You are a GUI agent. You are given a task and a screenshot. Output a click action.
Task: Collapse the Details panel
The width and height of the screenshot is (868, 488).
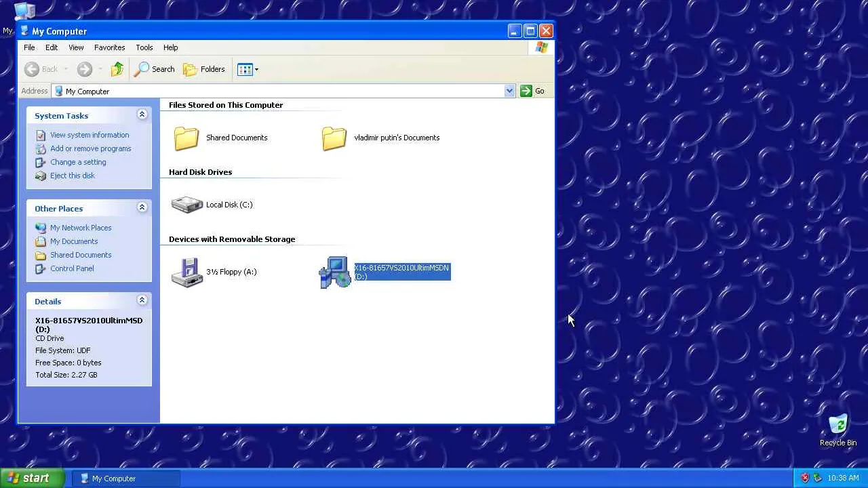pyautogui.click(x=142, y=300)
